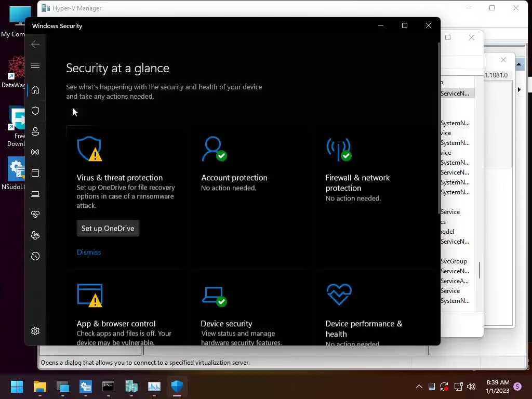Open the hamburger navigation menu

pyautogui.click(x=35, y=65)
